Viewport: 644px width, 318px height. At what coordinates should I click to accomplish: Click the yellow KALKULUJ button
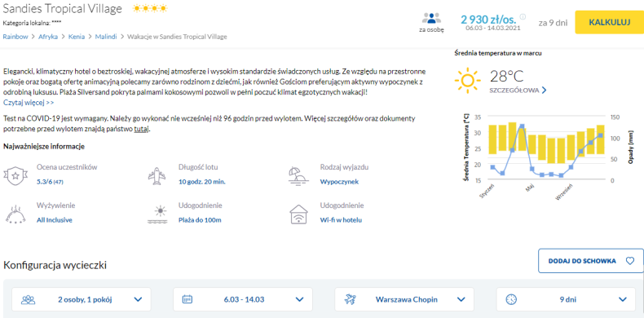[x=609, y=22]
